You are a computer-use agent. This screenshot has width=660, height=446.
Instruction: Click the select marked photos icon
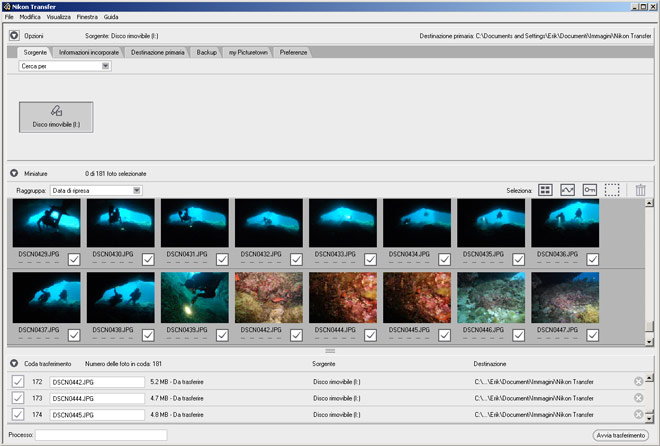point(568,190)
